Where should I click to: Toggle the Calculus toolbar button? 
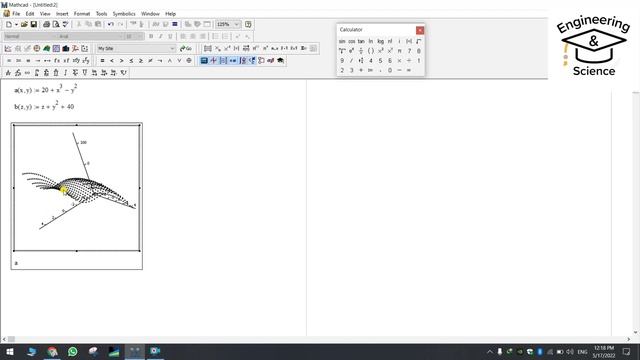tap(243, 60)
